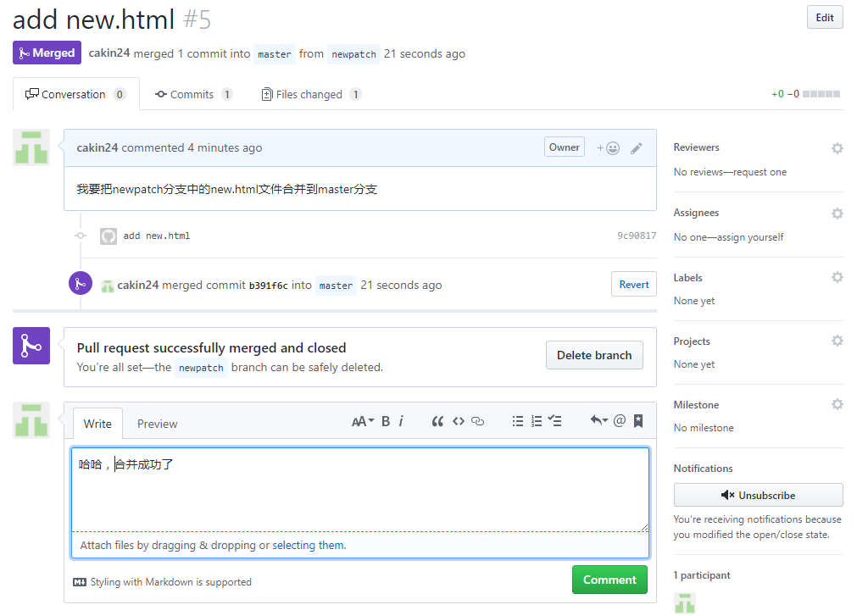Screen dimensions: 857x616
Task: Insert a numbered list
Action: 537,421
